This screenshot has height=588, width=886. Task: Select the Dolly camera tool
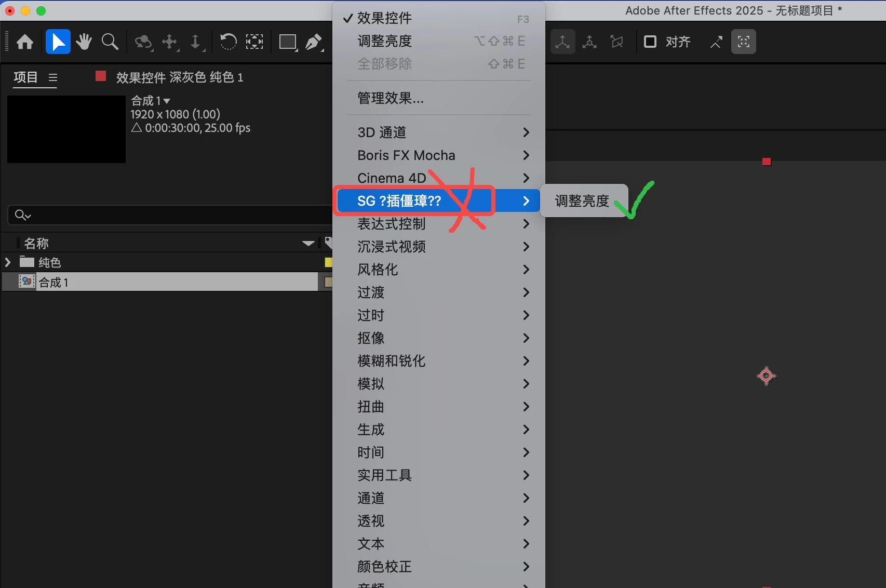pos(196,42)
